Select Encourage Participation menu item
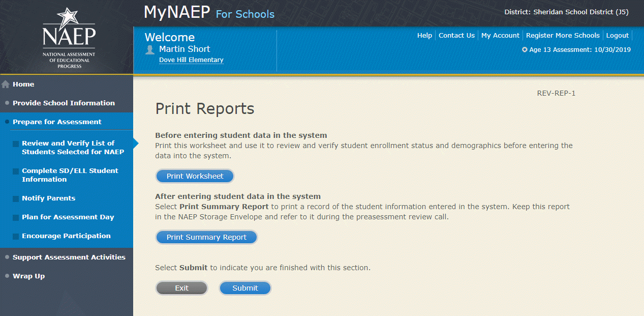The image size is (644, 316). point(66,236)
